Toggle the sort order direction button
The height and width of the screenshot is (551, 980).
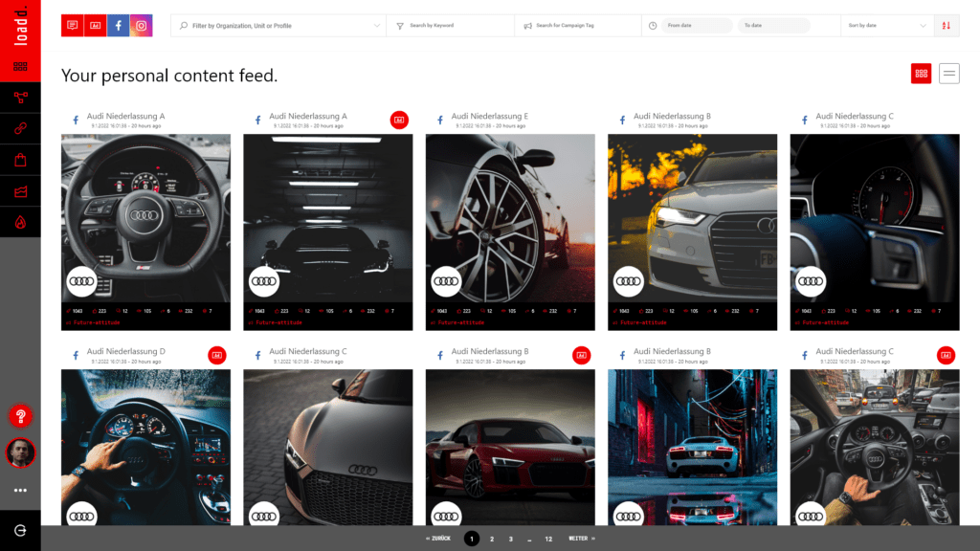pos(947,26)
